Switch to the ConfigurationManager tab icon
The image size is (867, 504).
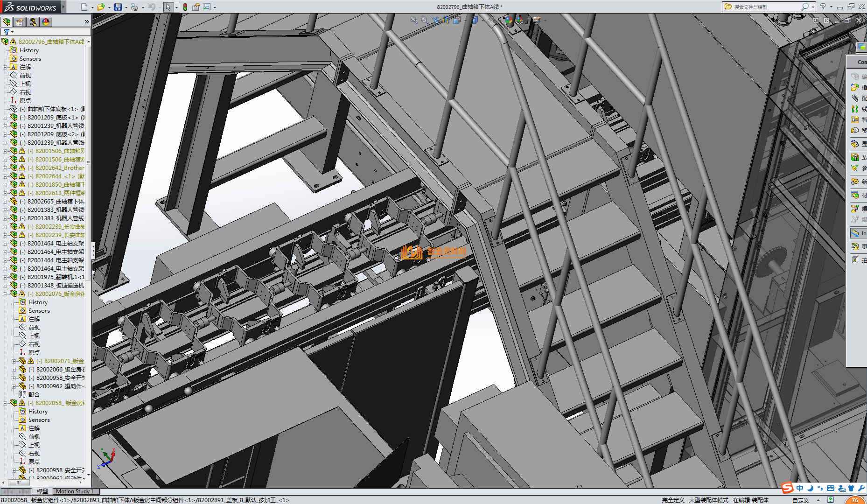pos(33,22)
